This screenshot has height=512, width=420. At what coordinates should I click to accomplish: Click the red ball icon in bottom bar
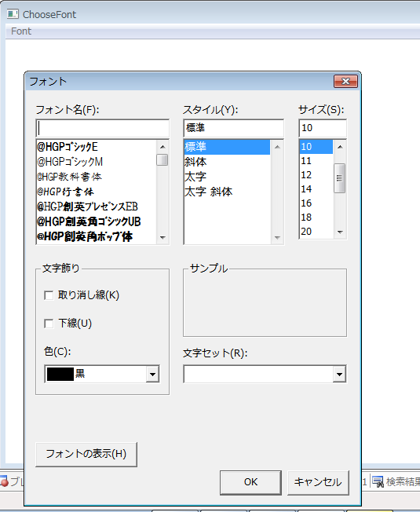click(x=4, y=482)
